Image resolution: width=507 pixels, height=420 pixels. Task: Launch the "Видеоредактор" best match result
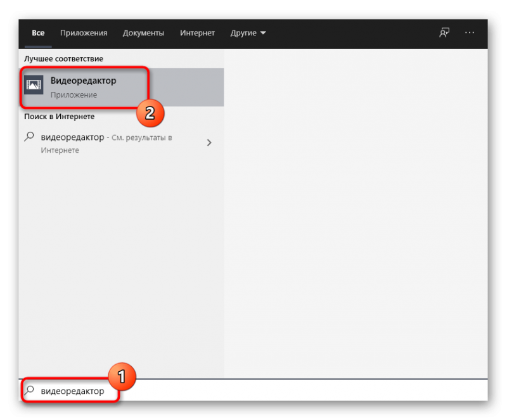tap(84, 81)
